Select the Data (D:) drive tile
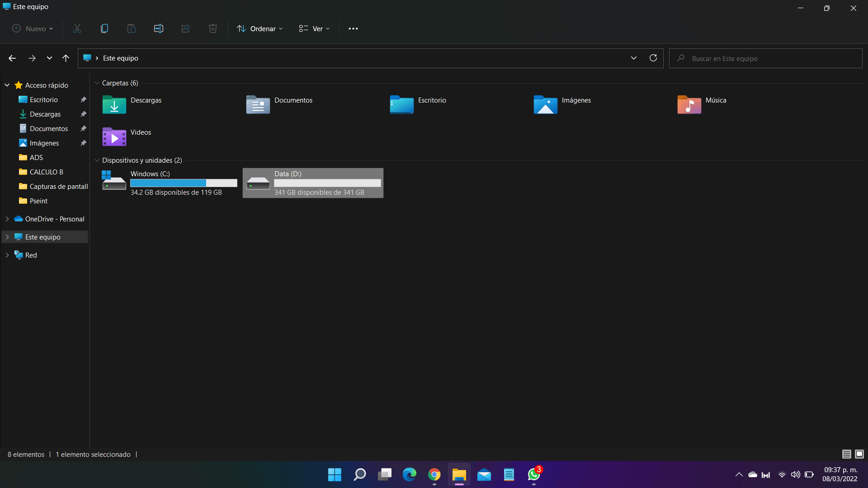 (x=313, y=183)
